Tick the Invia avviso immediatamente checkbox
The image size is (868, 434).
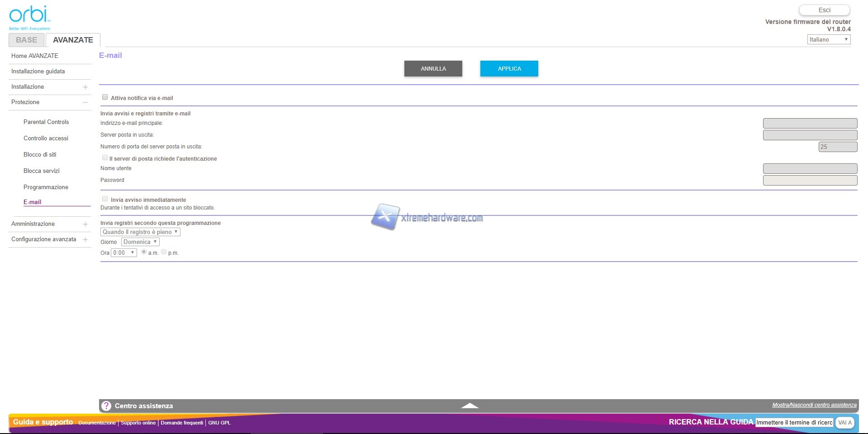coord(105,199)
